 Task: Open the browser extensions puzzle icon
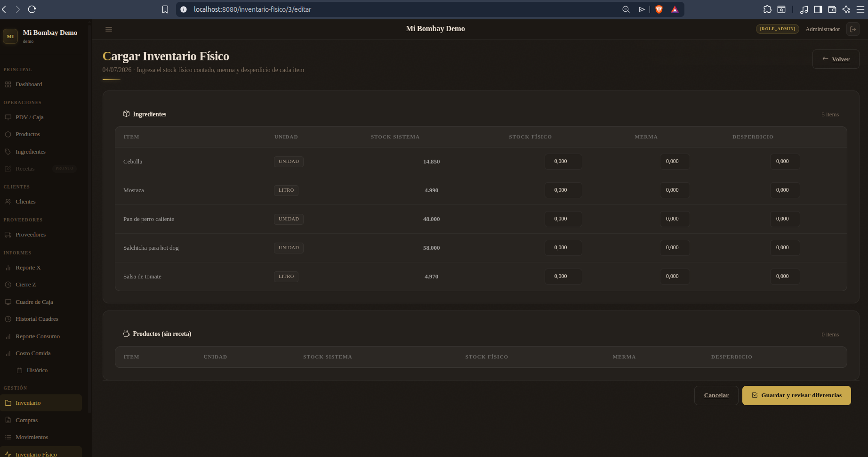click(x=767, y=9)
